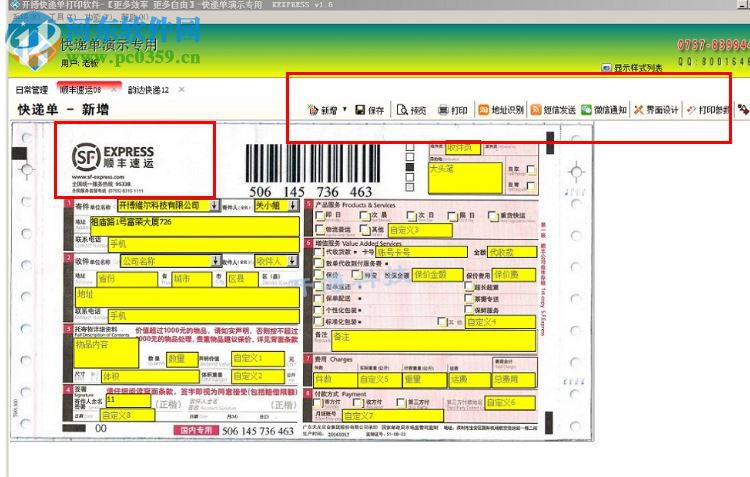Check the 标准化包装 box
Image resolution: width=750 pixels, height=477 pixels.
tap(319, 322)
